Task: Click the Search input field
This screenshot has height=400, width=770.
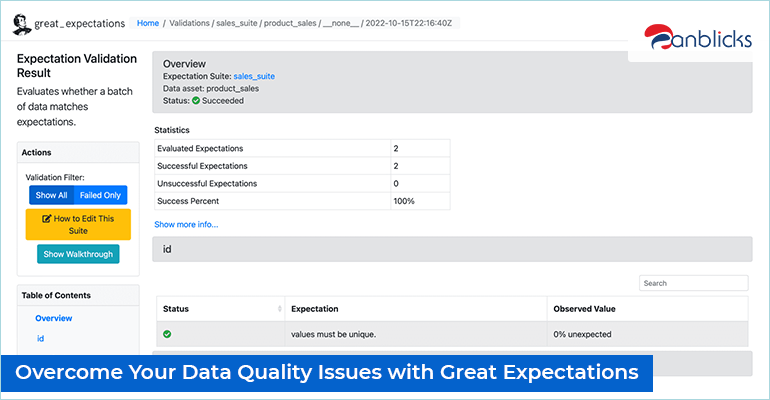Action: 693,283
